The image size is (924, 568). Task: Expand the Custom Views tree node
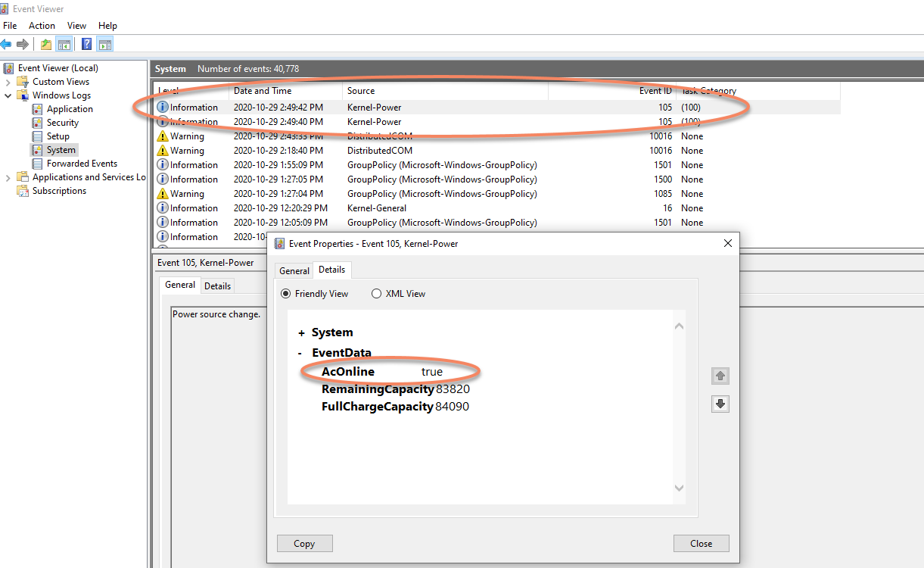pyautogui.click(x=8, y=82)
